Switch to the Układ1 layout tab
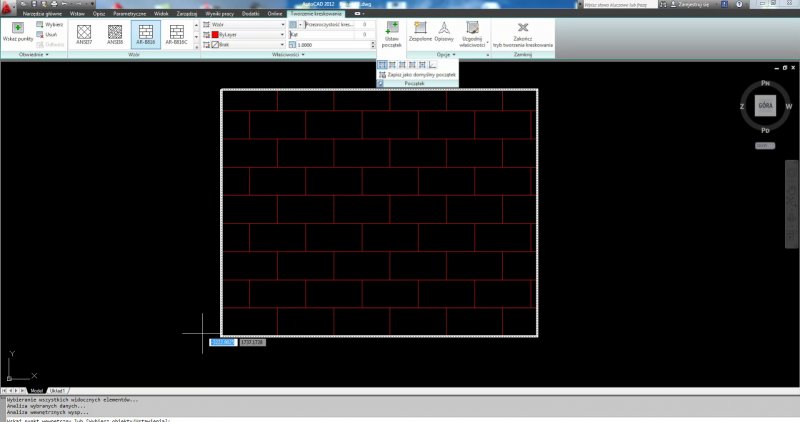 tap(57, 390)
